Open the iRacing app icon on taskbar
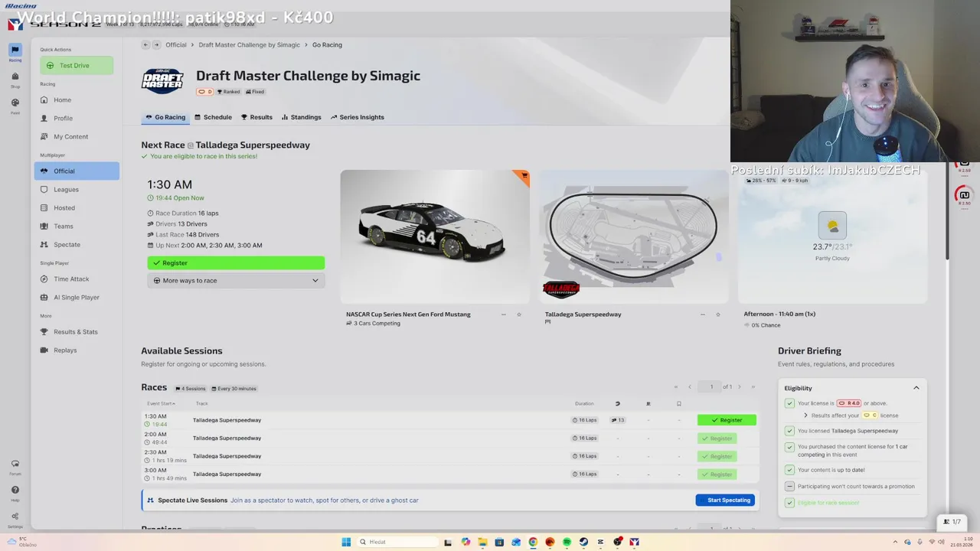Image resolution: width=980 pixels, height=551 pixels. 634,542
